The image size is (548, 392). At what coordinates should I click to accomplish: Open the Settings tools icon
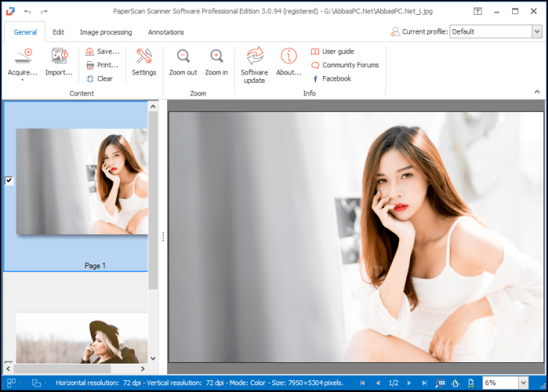(144, 58)
